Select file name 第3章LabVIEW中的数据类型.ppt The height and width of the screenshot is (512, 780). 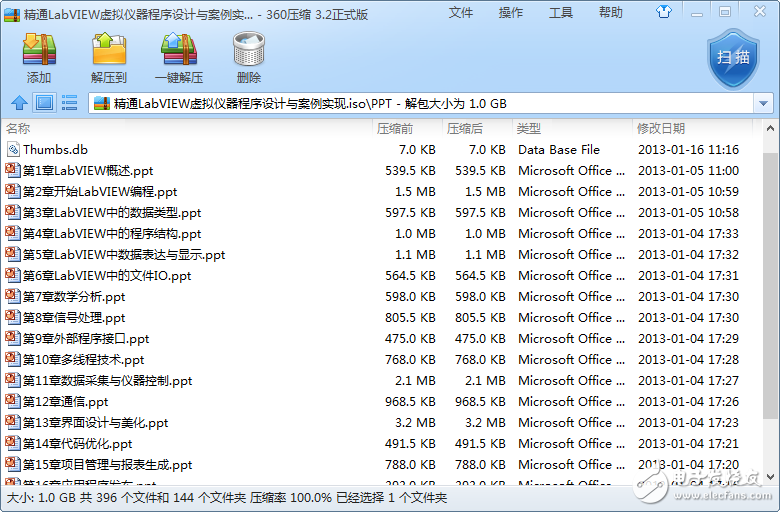click(112, 212)
